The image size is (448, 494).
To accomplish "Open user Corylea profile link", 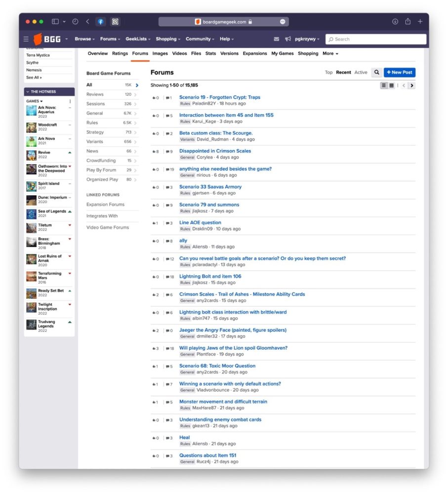I will pyautogui.click(x=204, y=157).
